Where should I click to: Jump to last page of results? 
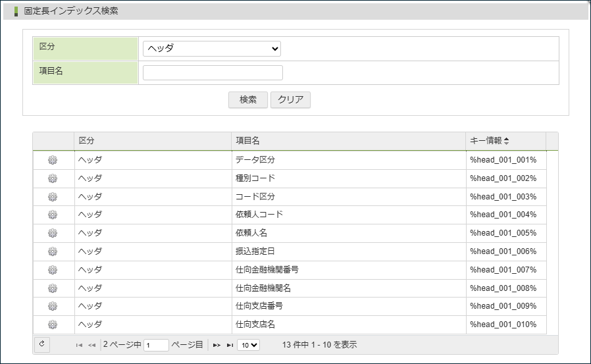pos(230,345)
